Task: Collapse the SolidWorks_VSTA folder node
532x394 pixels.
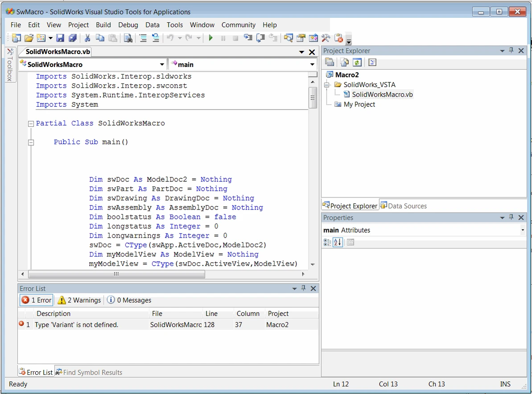Action: pos(327,84)
